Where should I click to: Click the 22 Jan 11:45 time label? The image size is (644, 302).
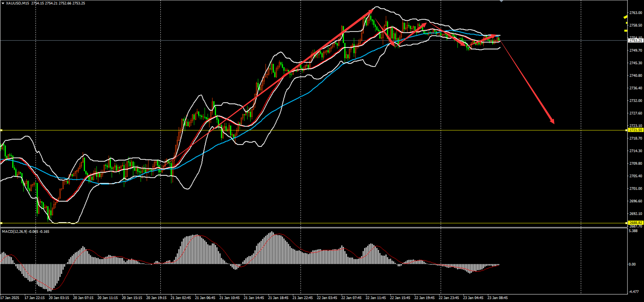(x=376, y=298)
